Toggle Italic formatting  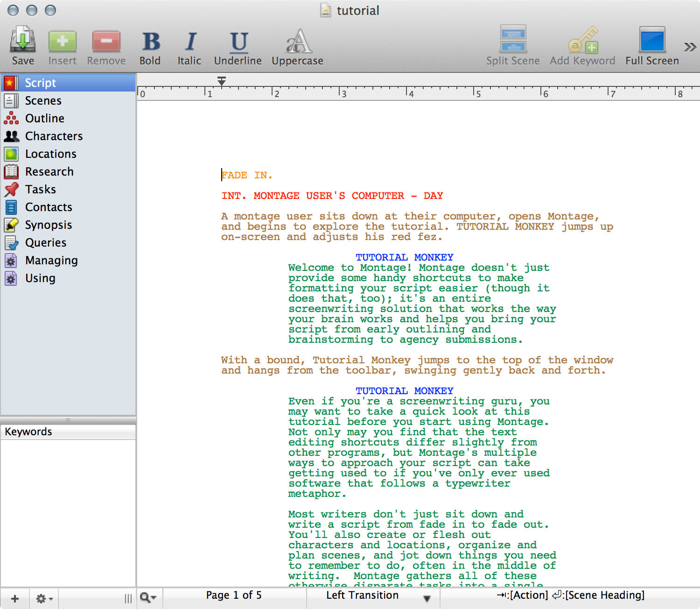click(x=189, y=41)
